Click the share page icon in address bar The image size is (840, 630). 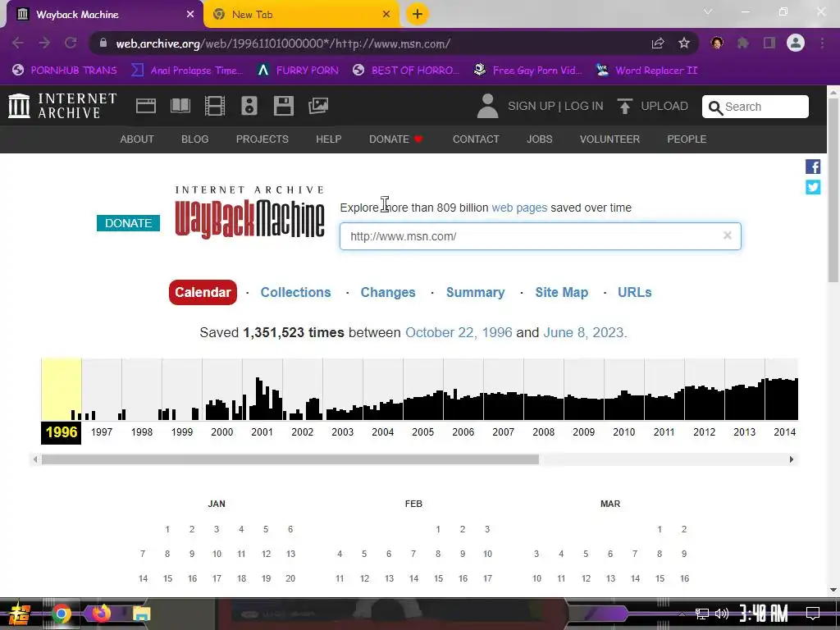click(658, 43)
